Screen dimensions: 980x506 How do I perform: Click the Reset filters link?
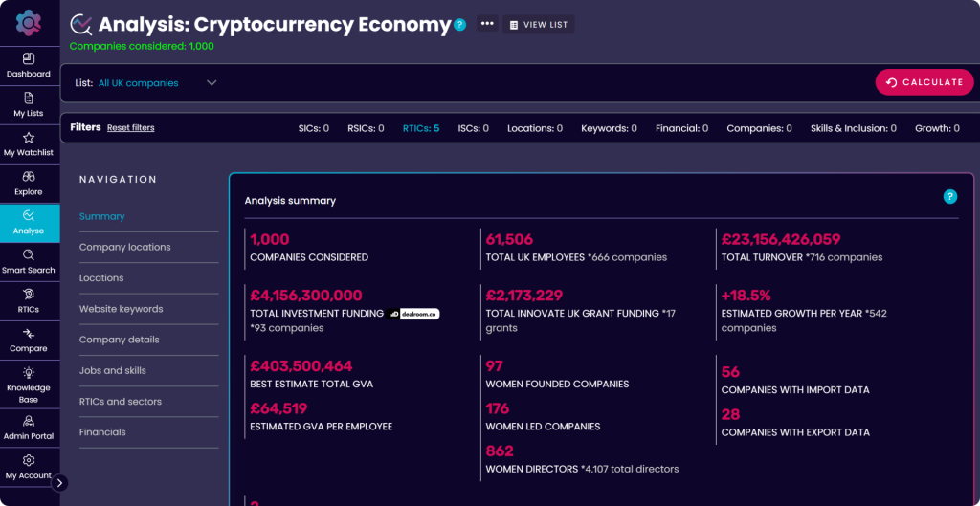[x=130, y=128]
